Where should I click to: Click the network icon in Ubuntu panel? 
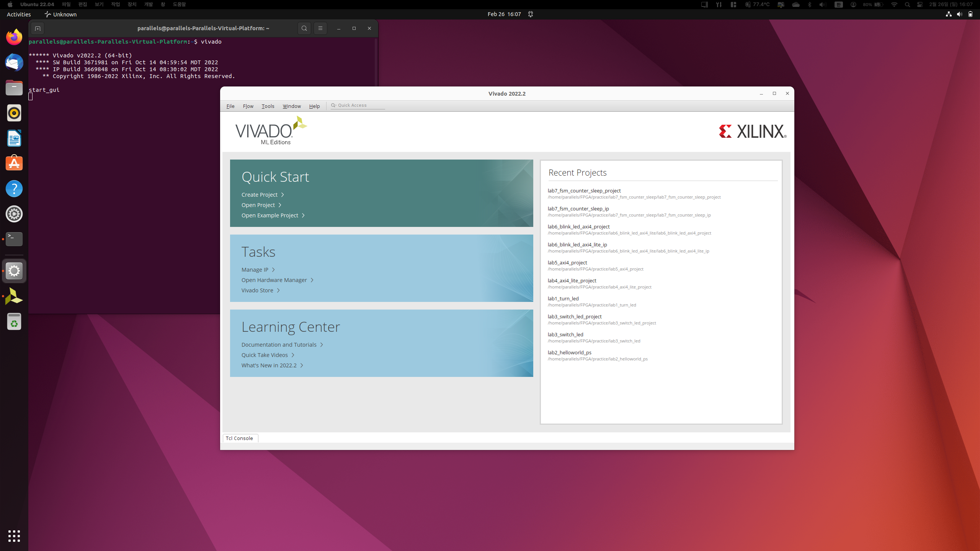click(949, 14)
